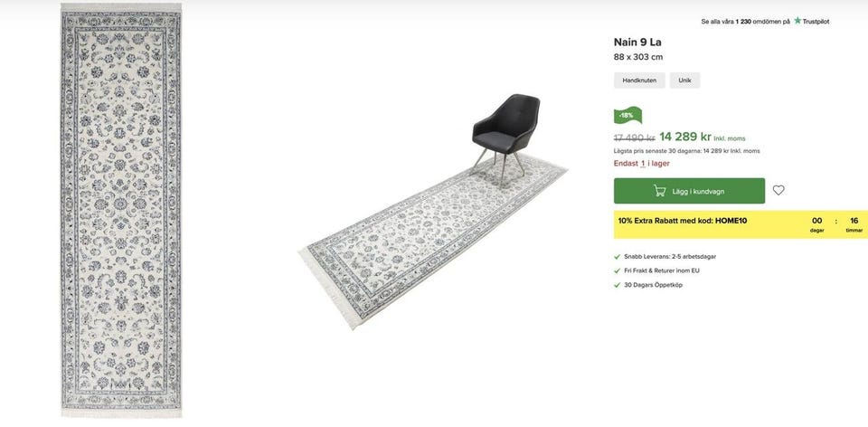The height and width of the screenshot is (427, 868).
Task: Open the top-down rug image
Action: click(x=120, y=211)
